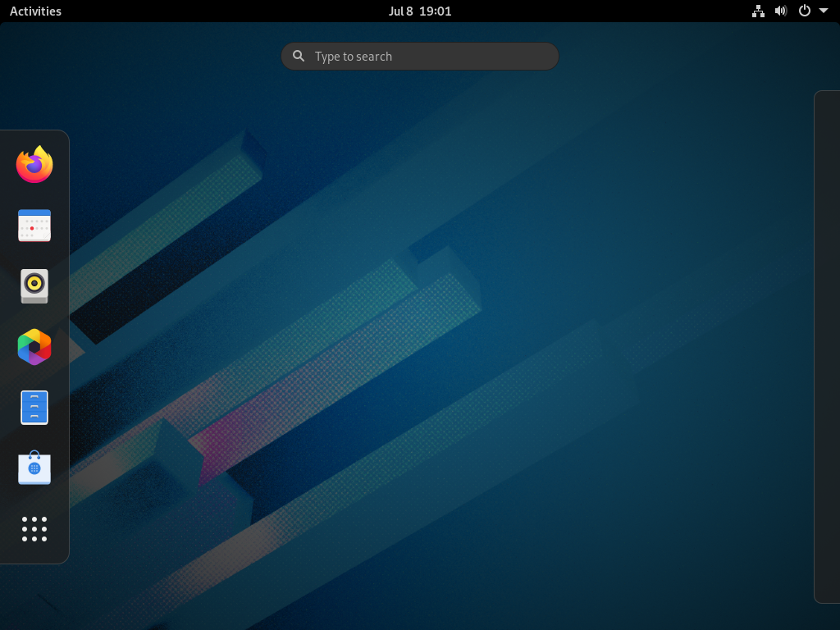Screen dimensions: 840x630
Task: Open Rhythmbox music player
Action: tap(34, 286)
